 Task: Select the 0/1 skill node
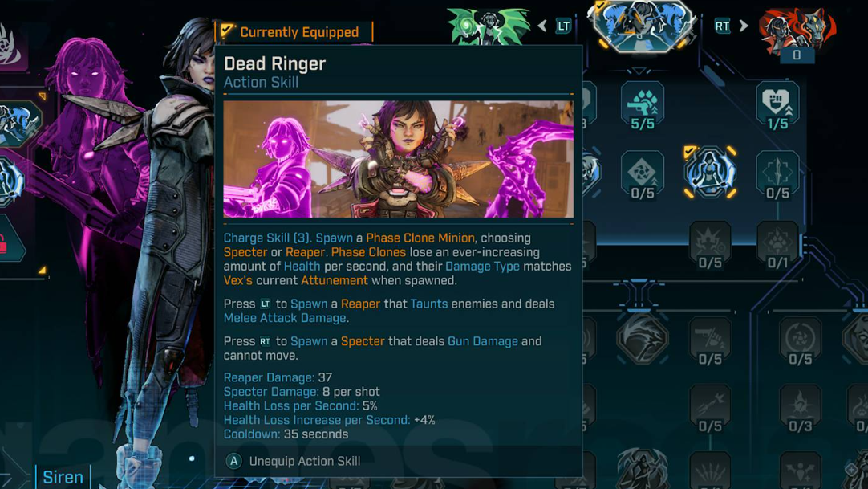[777, 245]
